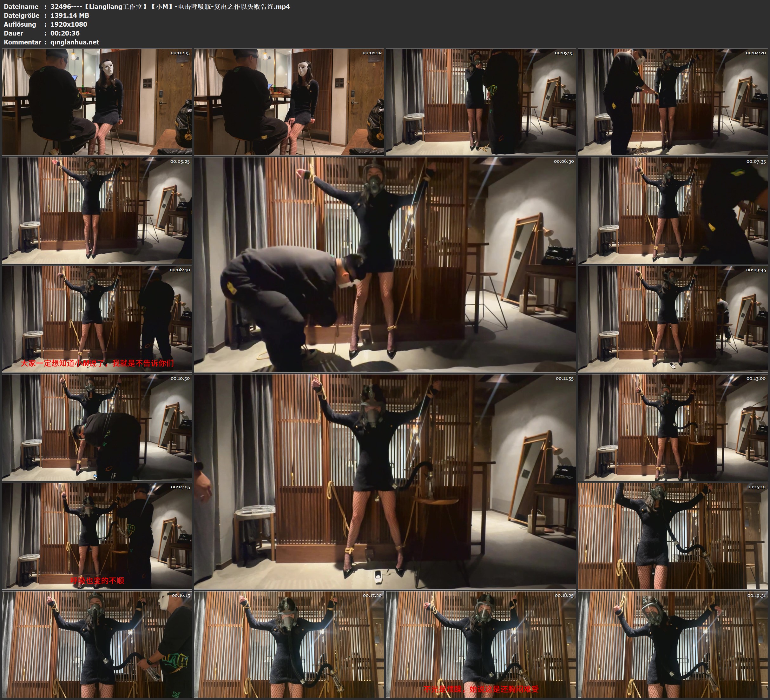Select the large frame at 00:11:55
The height and width of the screenshot is (700, 770).
click(x=385, y=481)
